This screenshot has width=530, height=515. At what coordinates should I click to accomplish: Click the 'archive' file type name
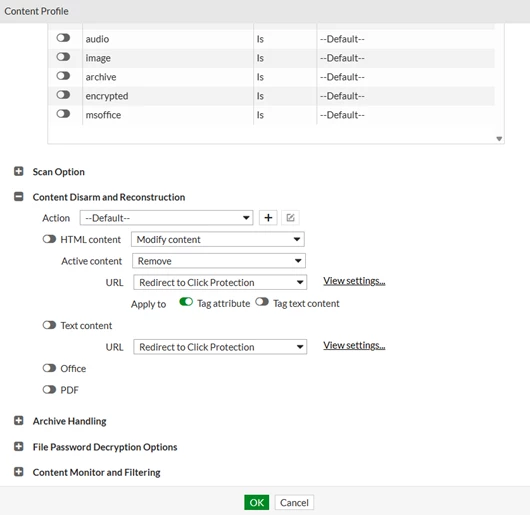point(101,77)
